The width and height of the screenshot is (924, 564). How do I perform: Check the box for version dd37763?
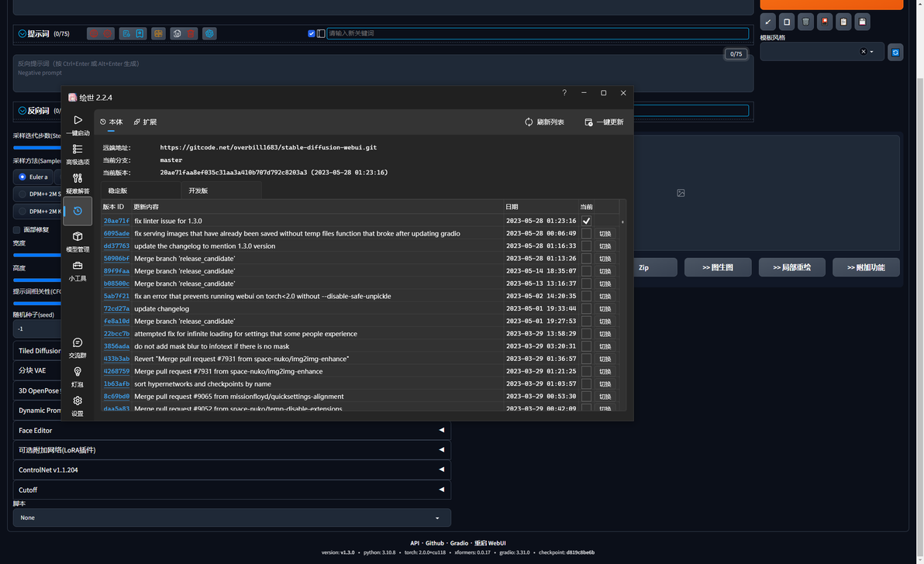point(586,246)
